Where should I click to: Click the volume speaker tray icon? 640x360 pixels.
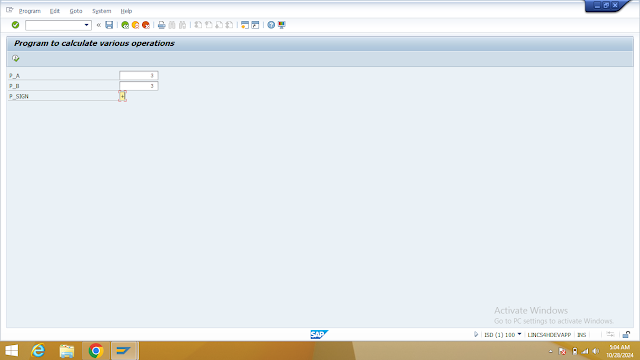point(596,351)
